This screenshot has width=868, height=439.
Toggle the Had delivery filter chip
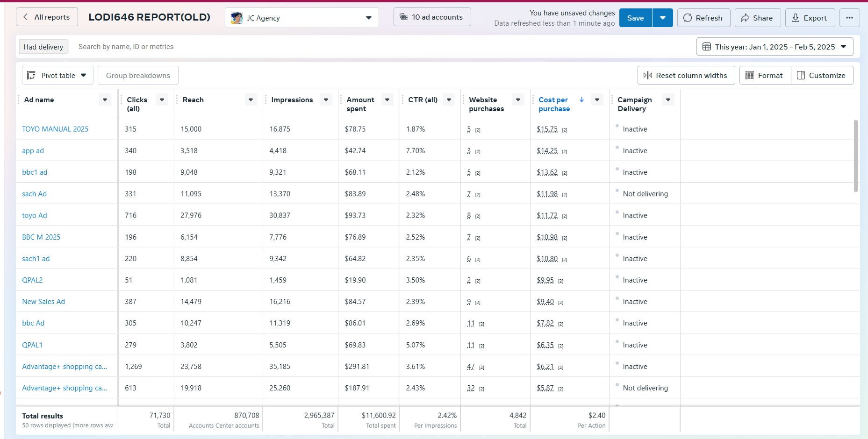point(43,47)
